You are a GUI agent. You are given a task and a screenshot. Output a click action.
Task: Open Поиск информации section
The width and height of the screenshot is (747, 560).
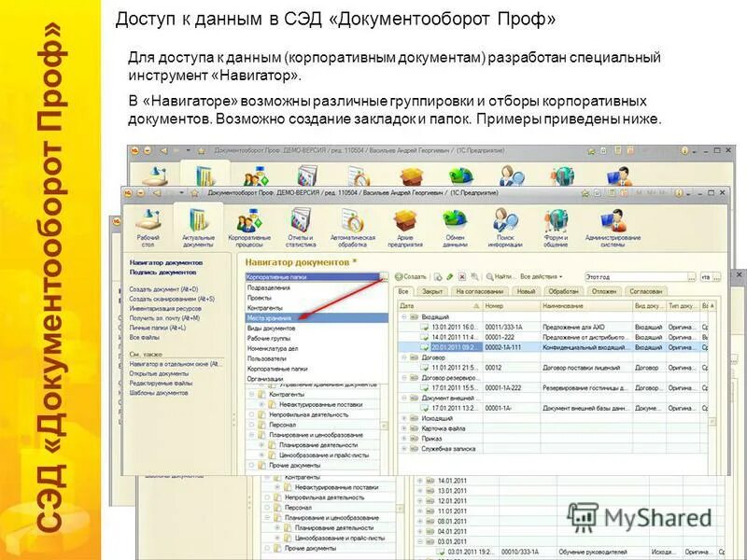point(505,228)
